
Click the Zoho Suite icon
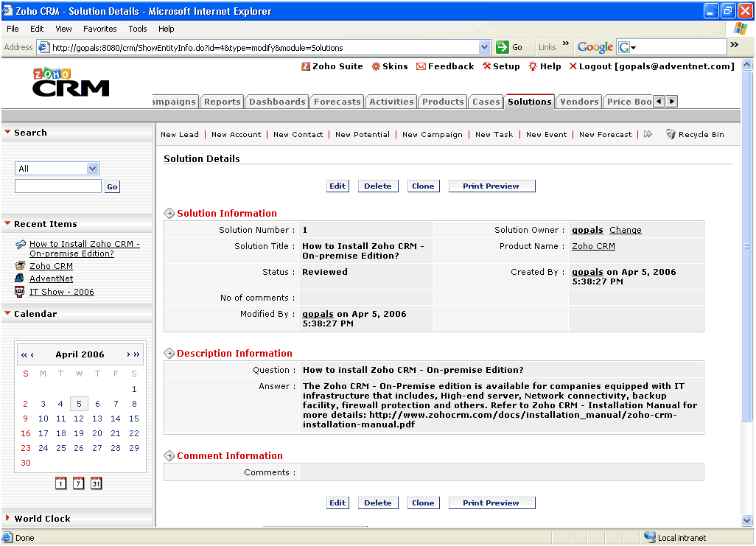[306, 66]
